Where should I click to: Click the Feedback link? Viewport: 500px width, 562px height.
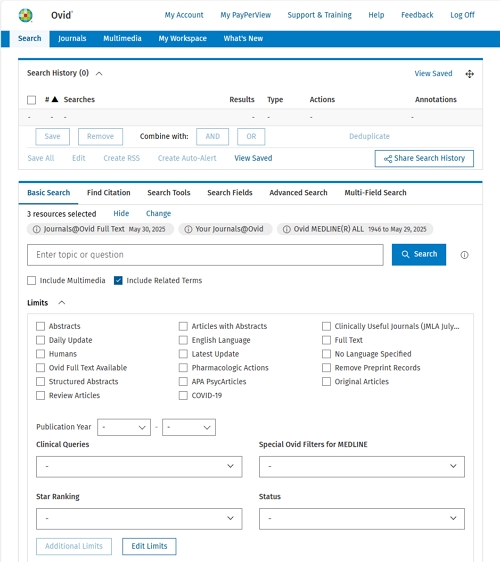(x=417, y=15)
